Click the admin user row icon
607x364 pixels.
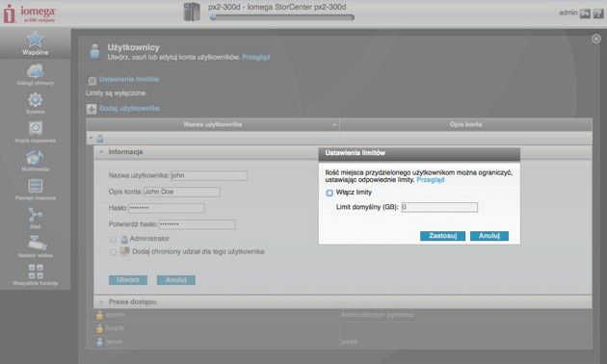99,315
